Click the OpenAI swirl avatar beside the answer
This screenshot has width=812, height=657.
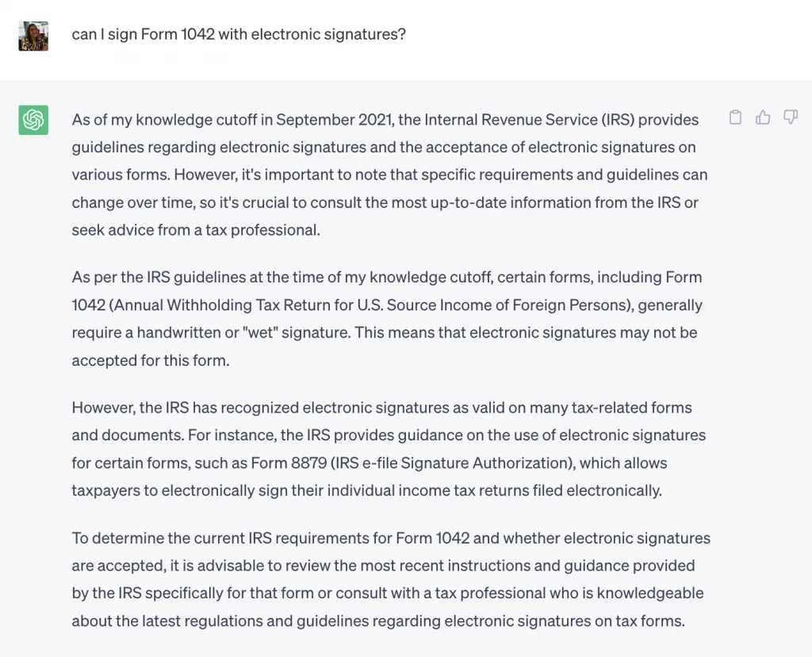pyautogui.click(x=33, y=120)
